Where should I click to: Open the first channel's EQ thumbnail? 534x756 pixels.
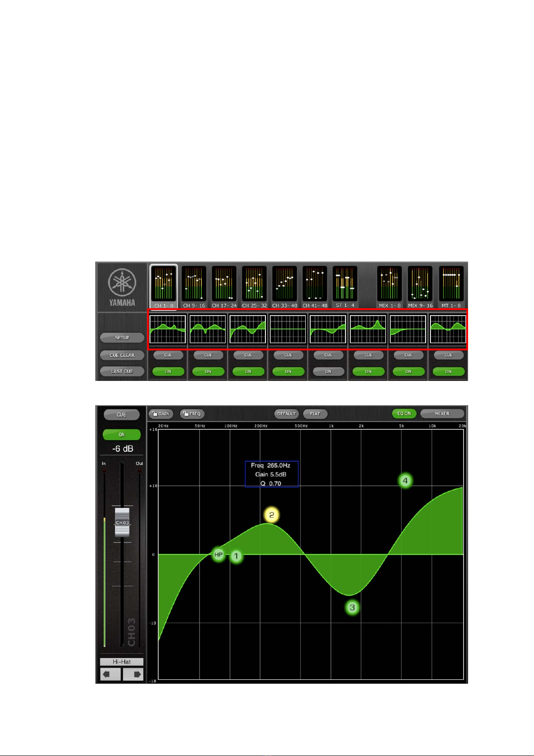tap(168, 329)
